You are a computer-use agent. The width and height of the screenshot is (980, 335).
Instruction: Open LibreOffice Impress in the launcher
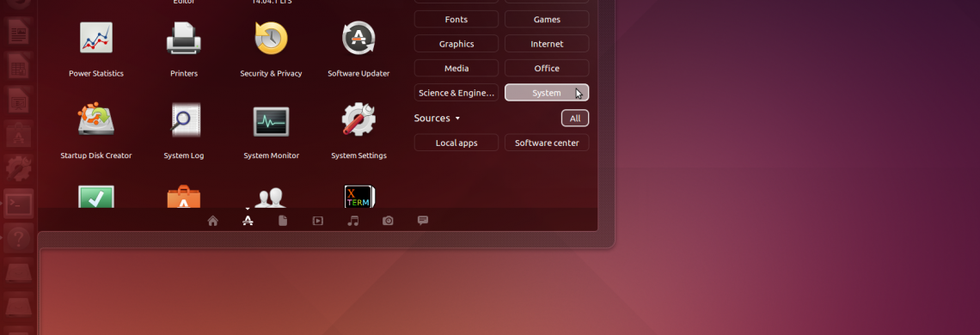point(19,101)
